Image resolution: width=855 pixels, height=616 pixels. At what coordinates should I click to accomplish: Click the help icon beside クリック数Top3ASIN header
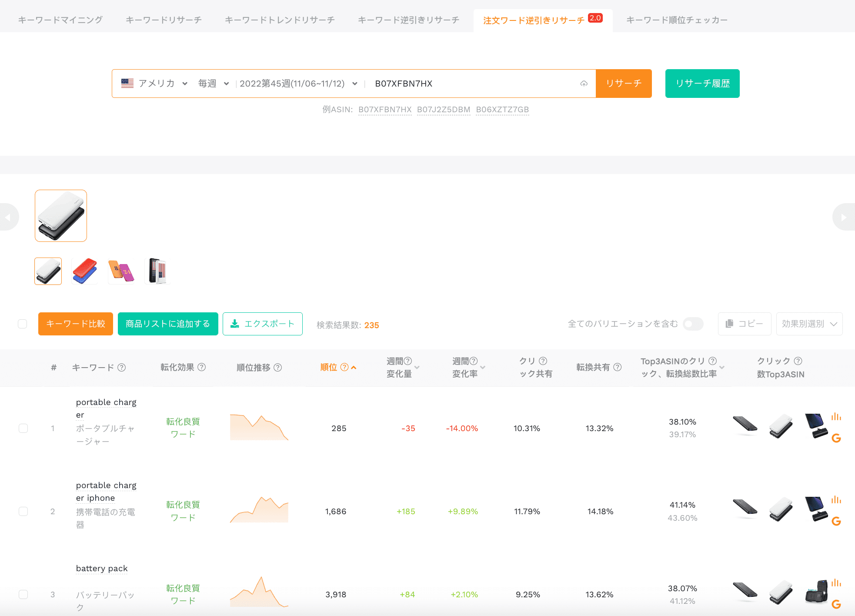(x=798, y=361)
